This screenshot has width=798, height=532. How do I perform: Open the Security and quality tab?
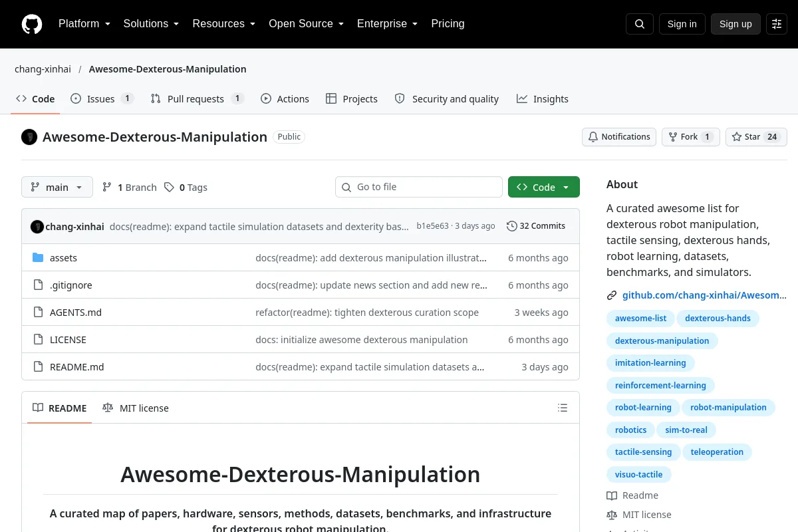447,99
